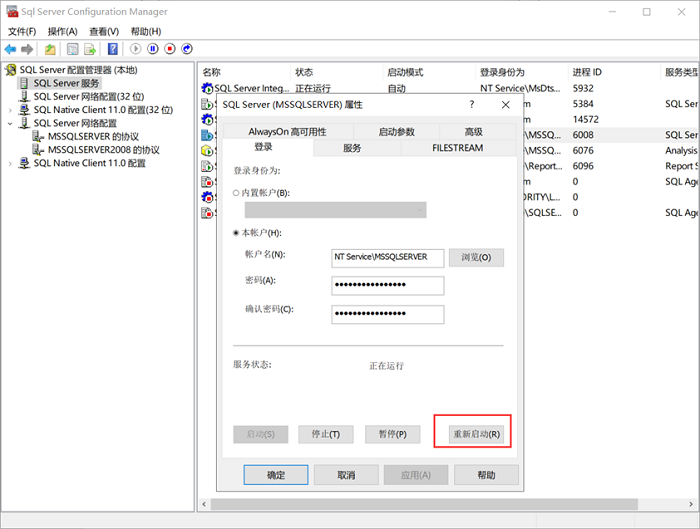Click the start service play icon

136,49
